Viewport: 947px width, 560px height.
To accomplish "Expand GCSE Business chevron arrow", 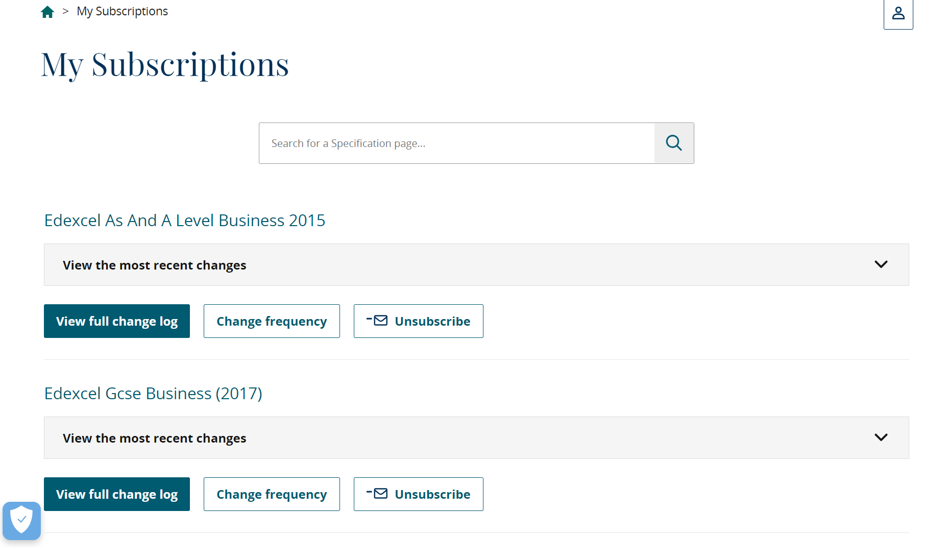I will tap(881, 437).
